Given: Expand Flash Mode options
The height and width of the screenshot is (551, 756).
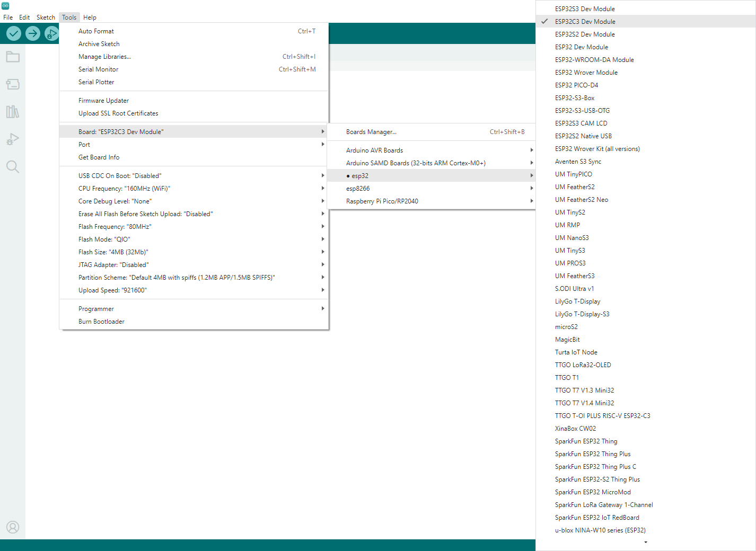Looking at the screenshot, I should pos(194,239).
